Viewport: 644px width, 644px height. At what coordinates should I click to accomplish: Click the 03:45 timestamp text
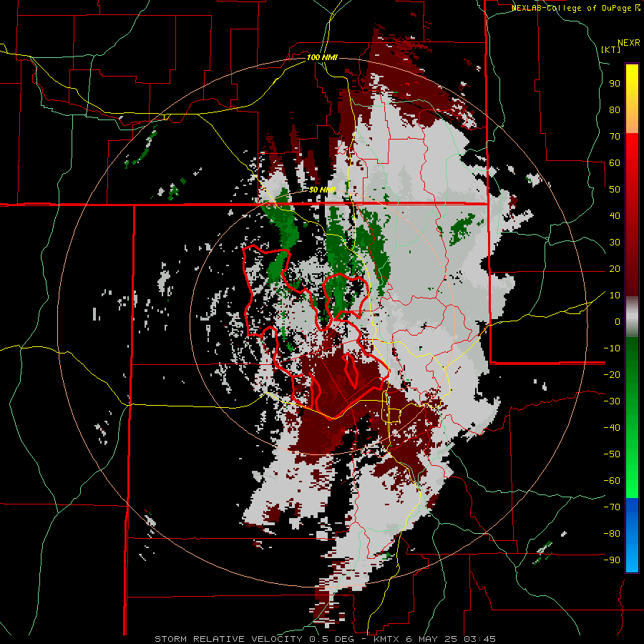tap(478, 639)
